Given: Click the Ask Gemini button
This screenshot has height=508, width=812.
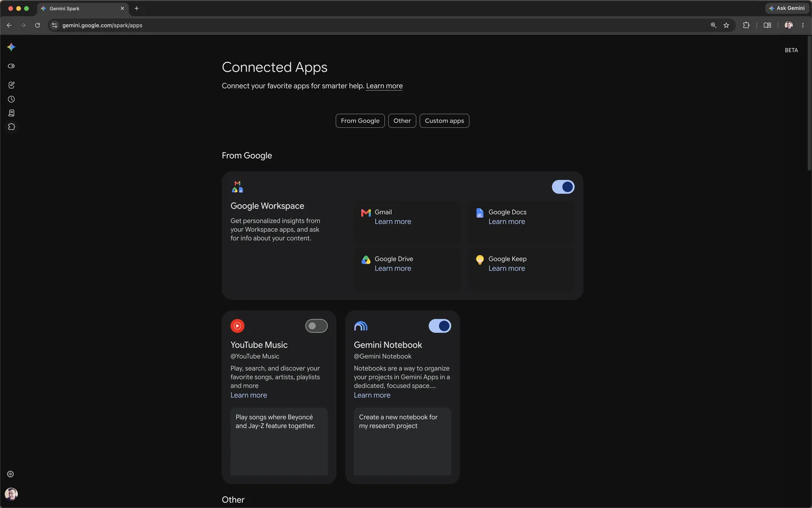Looking at the screenshot, I should (x=787, y=8).
